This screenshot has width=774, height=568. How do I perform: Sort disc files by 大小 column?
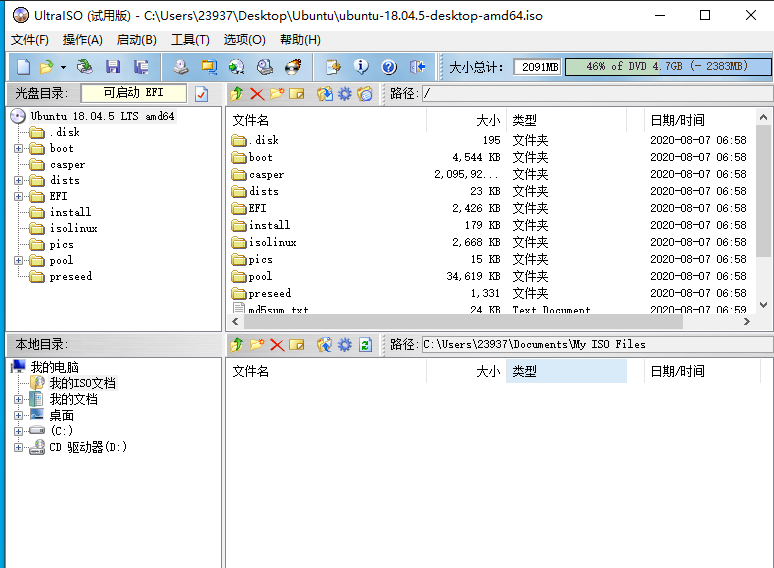point(465,120)
